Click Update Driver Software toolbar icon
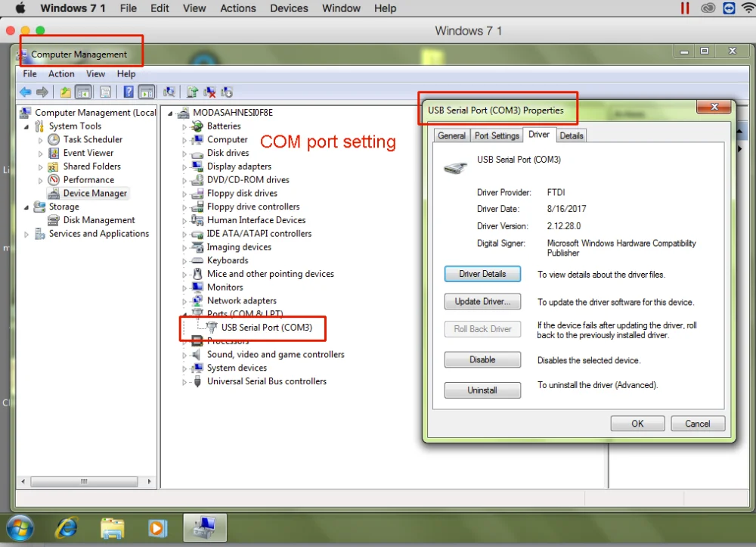The width and height of the screenshot is (756, 547). click(192, 92)
